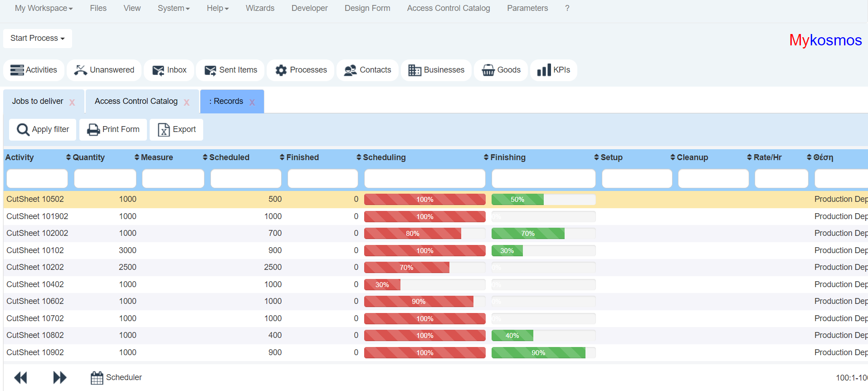This screenshot has height=391, width=868.
Task: Open the Inbox
Action: click(x=169, y=70)
